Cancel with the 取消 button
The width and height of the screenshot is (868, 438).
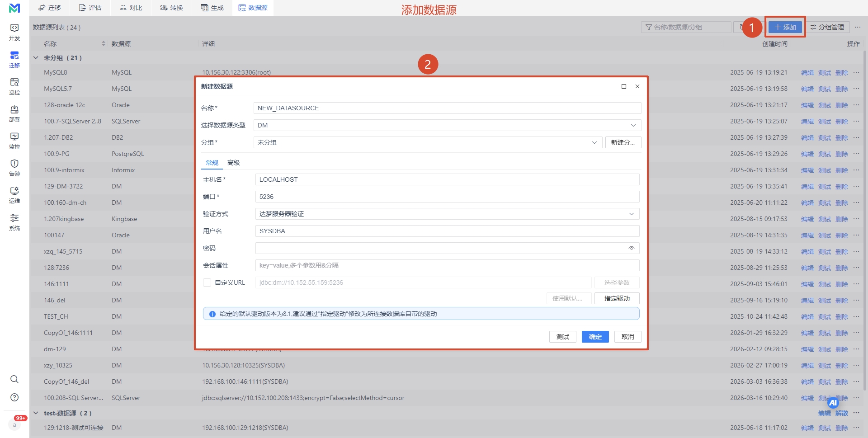628,337
